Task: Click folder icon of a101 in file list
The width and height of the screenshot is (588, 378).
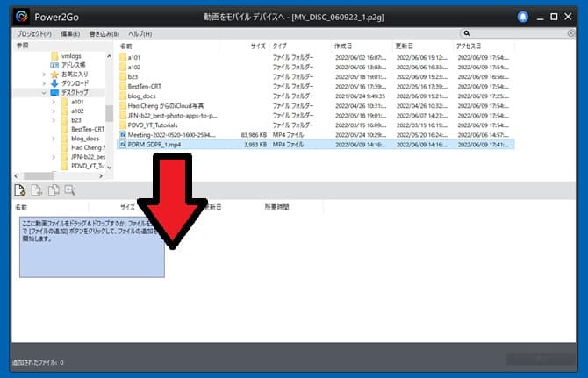Action: click(x=123, y=57)
